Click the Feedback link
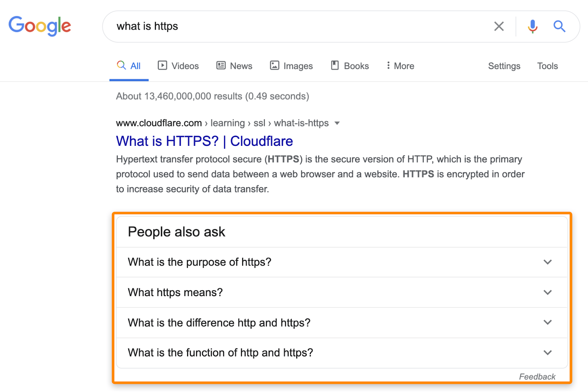Viewport: 588px width, 392px height. pos(537,377)
